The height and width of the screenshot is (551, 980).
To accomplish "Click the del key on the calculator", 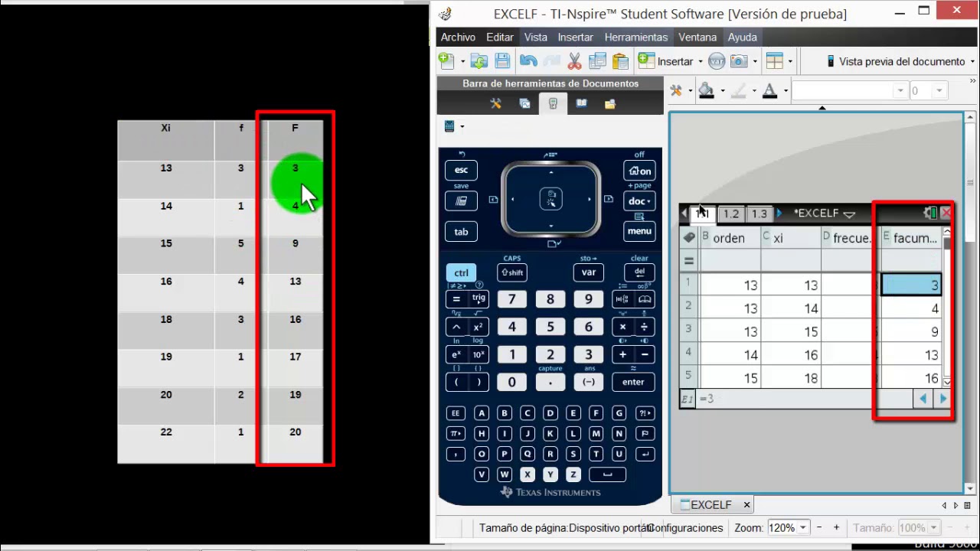I will (x=639, y=272).
